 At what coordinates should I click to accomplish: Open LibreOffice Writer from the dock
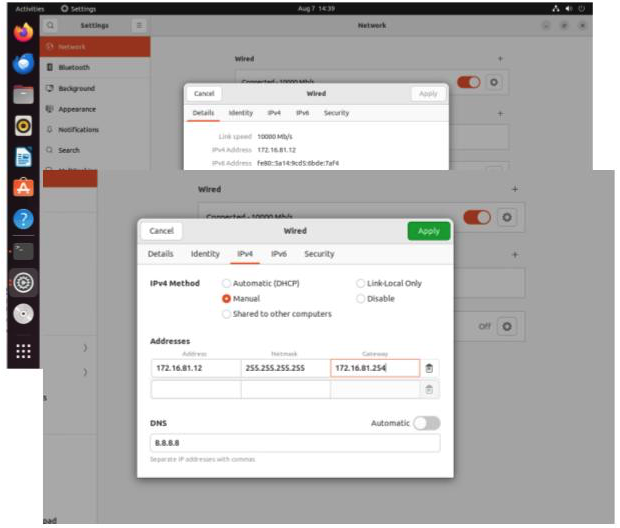[x=23, y=157]
